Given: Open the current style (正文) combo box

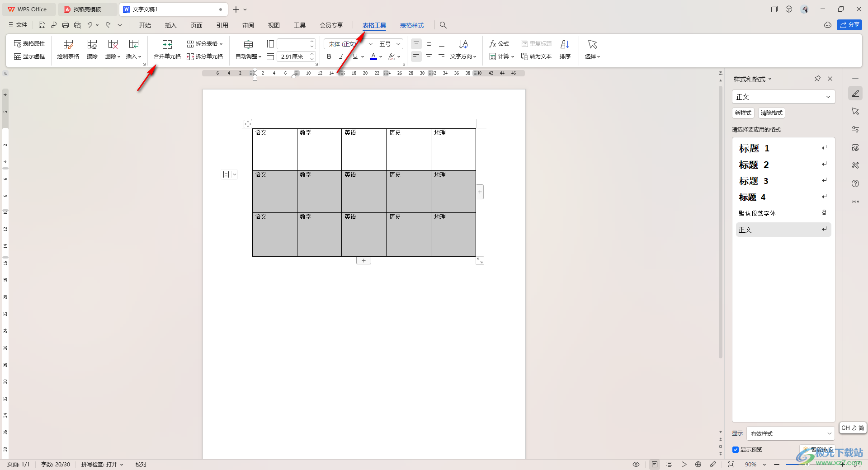Looking at the screenshot, I should pos(783,97).
